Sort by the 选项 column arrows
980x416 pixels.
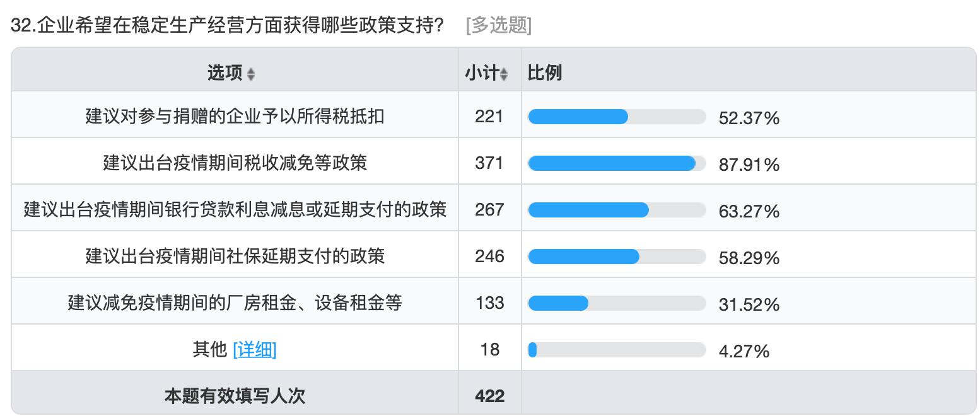point(251,74)
